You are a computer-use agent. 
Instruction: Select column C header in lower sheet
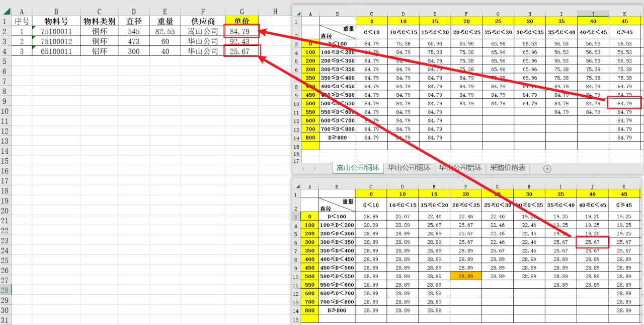(371, 186)
